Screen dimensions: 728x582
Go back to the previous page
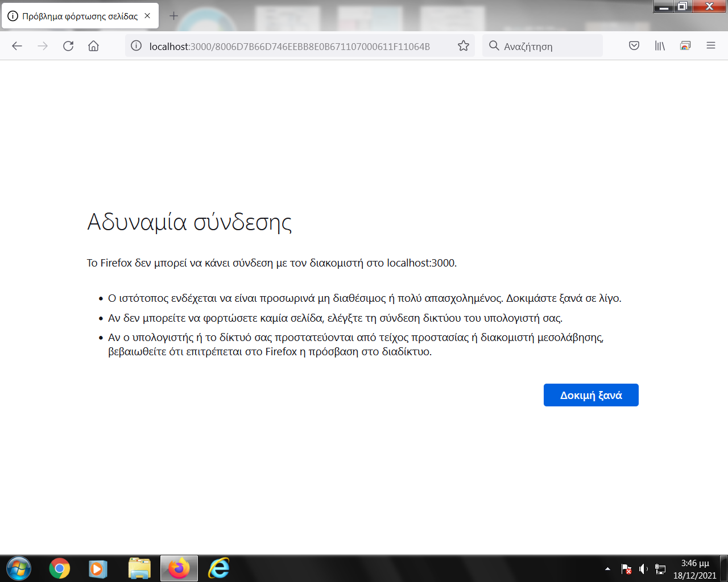(17, 46)
